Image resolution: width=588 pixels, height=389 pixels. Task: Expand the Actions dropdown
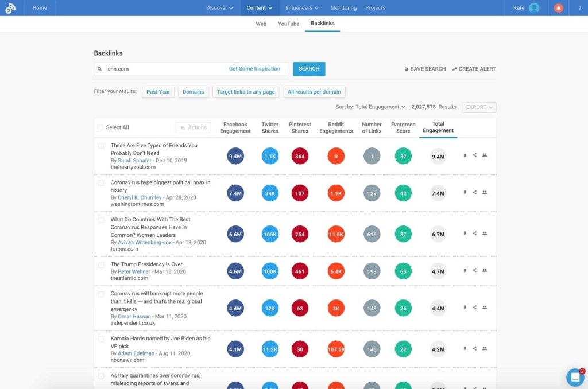click(193, 127)
